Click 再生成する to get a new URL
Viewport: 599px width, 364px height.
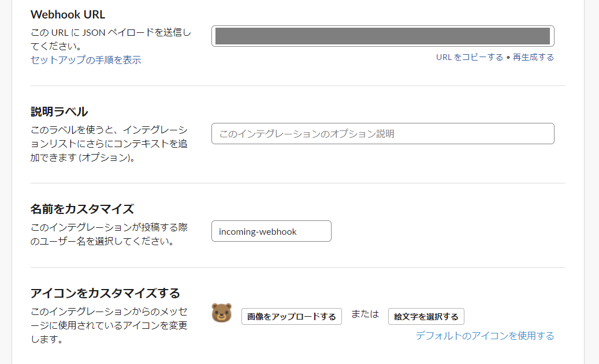point(532,57)
